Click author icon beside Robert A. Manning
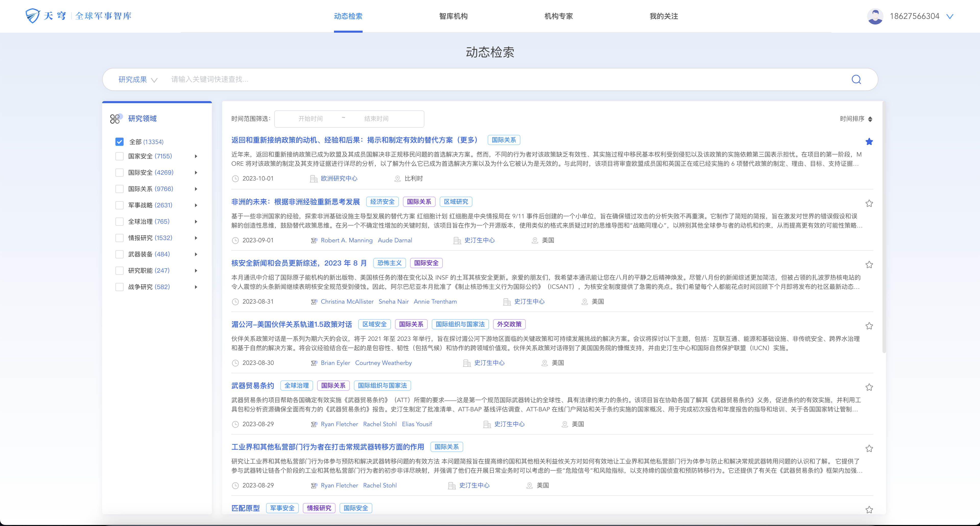The width and height of the screenshot is (980, 526). 314,240
